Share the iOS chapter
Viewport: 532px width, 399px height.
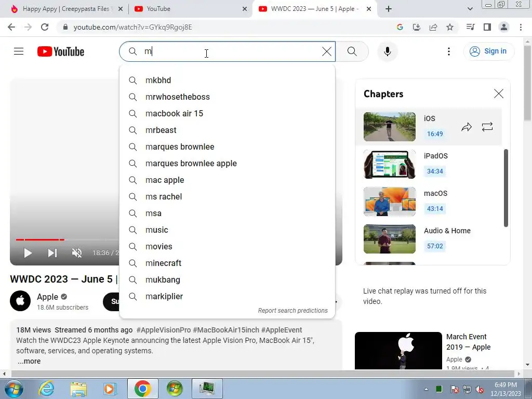pyautogui.click(x=467, y=127)
